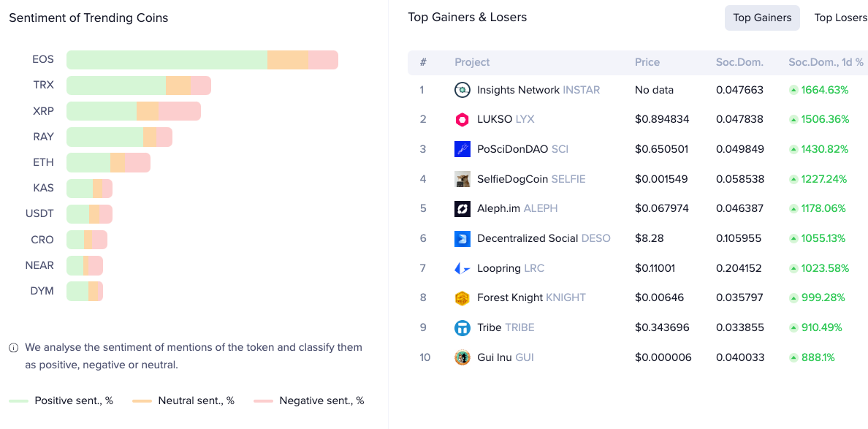Click the 999.28% change value

click(x=823, y=297)
